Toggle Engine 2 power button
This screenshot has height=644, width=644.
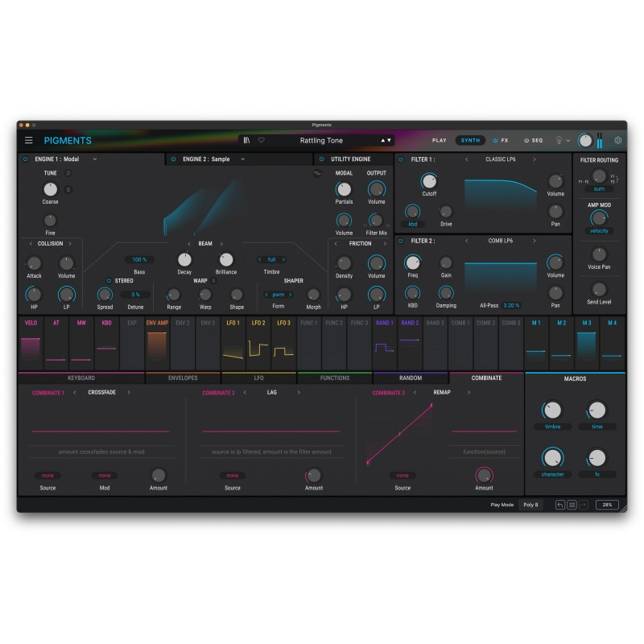point(171,159)
